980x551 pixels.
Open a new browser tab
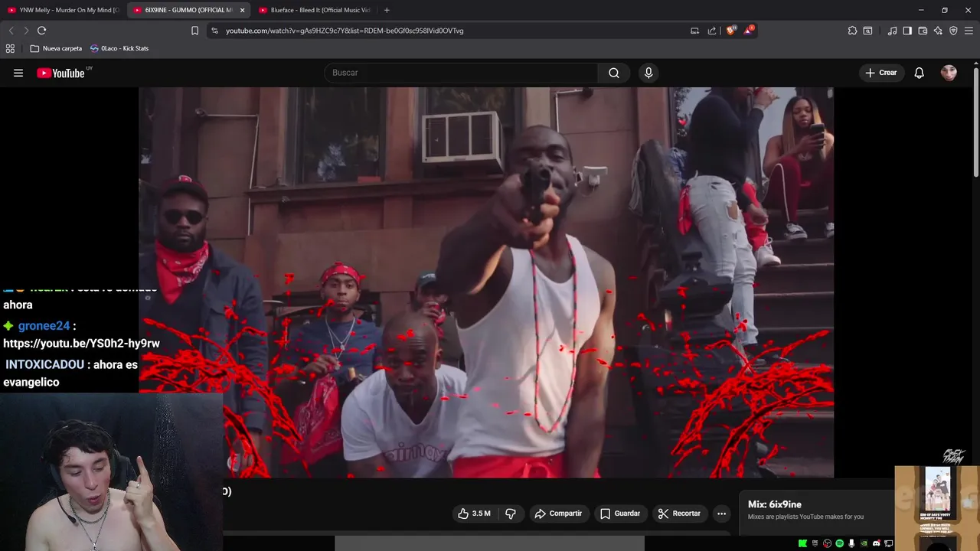[387, 10]
